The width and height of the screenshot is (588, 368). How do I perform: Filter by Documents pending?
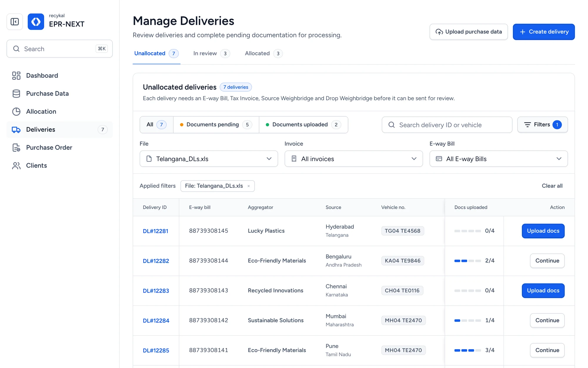(216, 125)
